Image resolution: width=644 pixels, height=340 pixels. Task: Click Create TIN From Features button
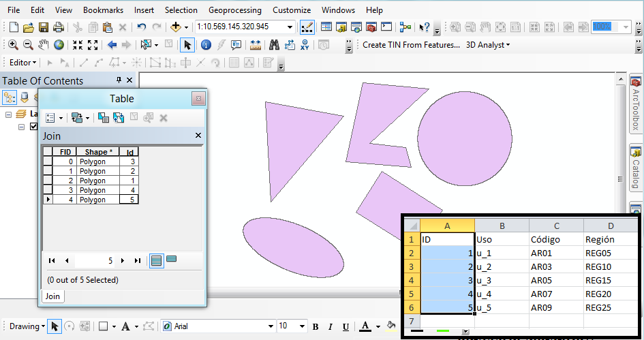click(411, 45)
